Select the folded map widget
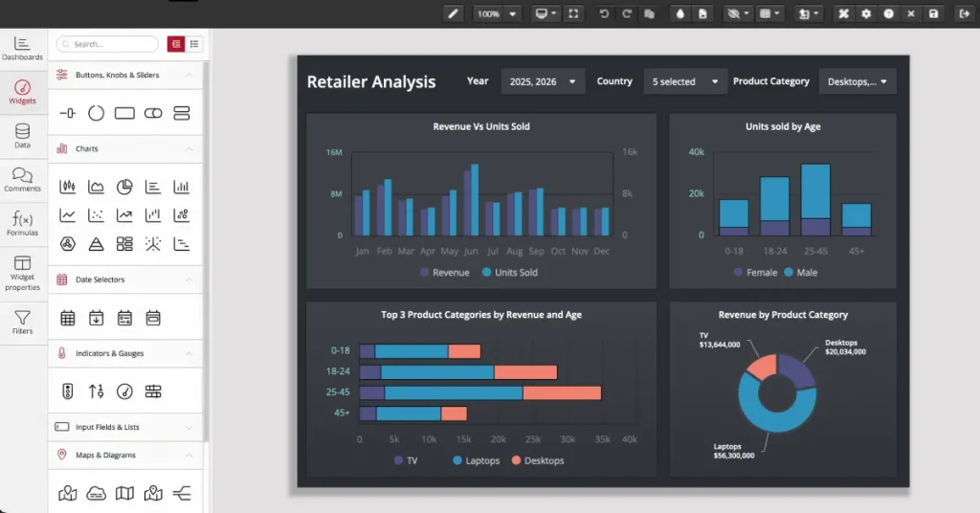 (x=124, y=494)
